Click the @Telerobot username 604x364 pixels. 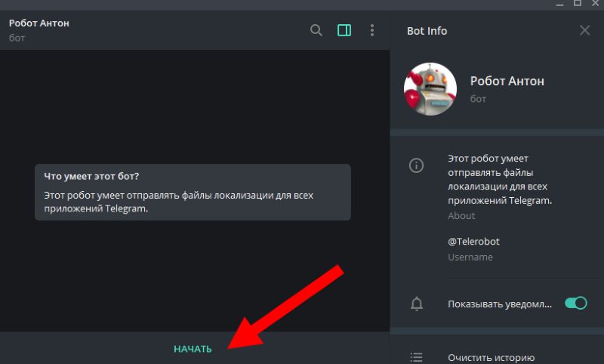pos(473,242)
